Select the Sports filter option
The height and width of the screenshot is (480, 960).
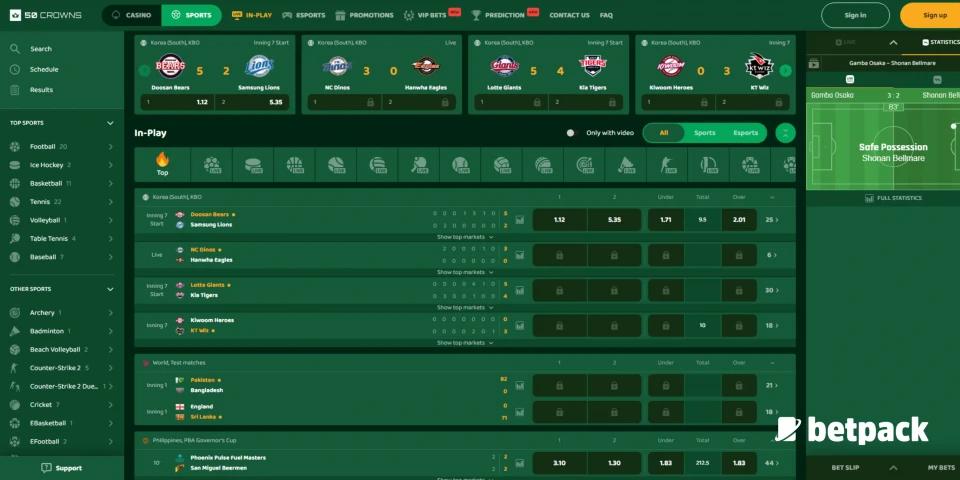(704, 132)
